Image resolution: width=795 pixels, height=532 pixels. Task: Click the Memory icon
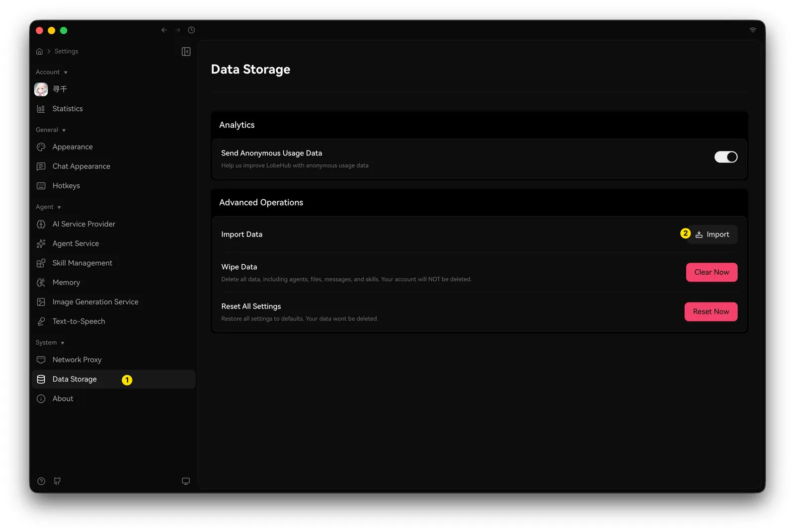point(41,282)
